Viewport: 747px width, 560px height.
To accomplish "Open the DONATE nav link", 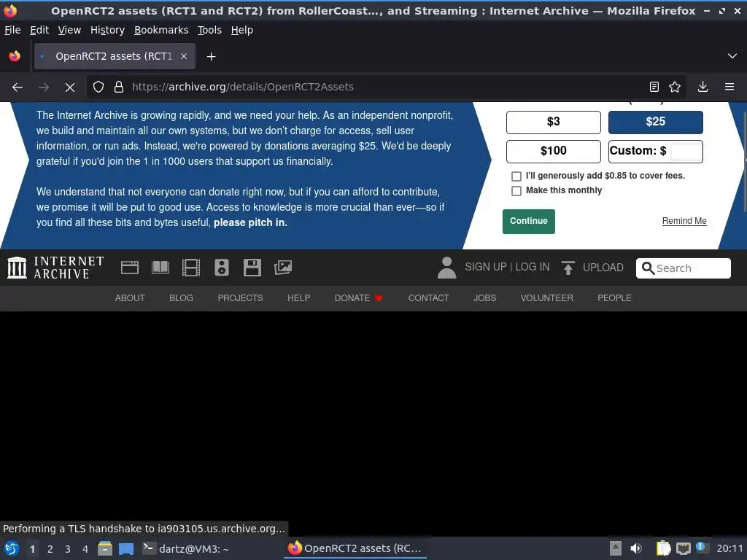I will [x=358, y=298].
